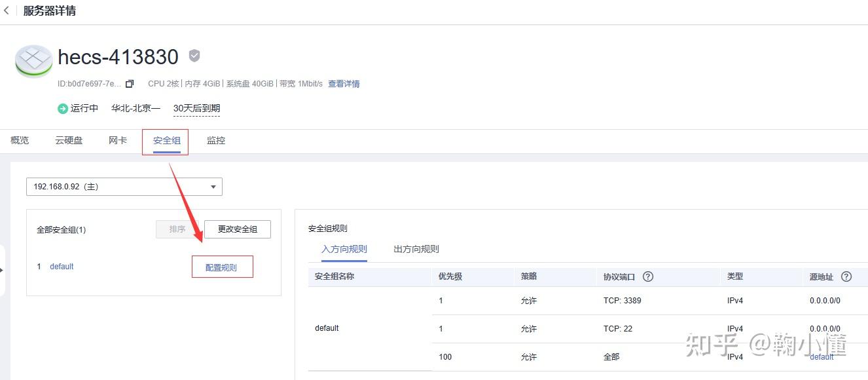
Task: Click the 排序 button
Action: [x=177, y=229]
